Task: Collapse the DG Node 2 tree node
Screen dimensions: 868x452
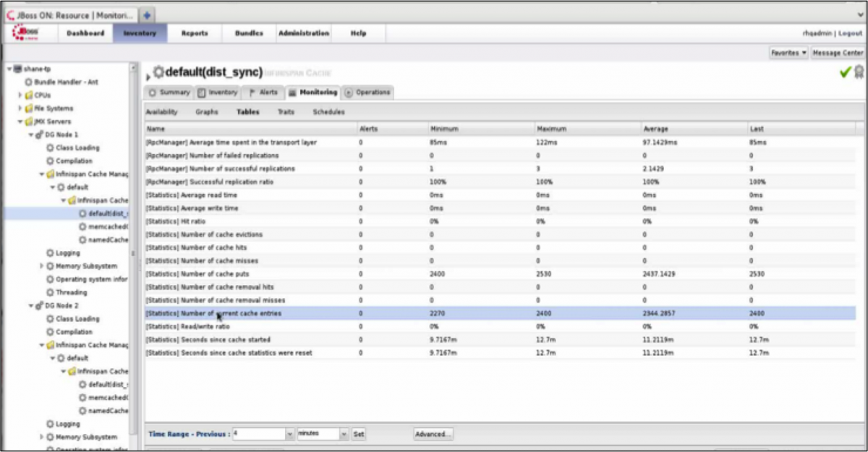Action: [31, 306]
